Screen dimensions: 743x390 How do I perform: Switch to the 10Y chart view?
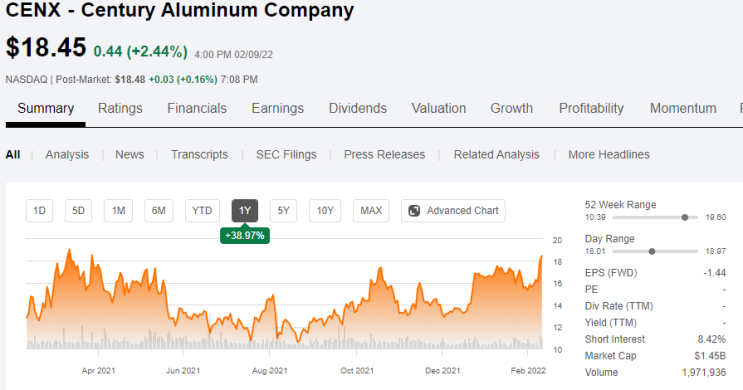click(325, 211)
